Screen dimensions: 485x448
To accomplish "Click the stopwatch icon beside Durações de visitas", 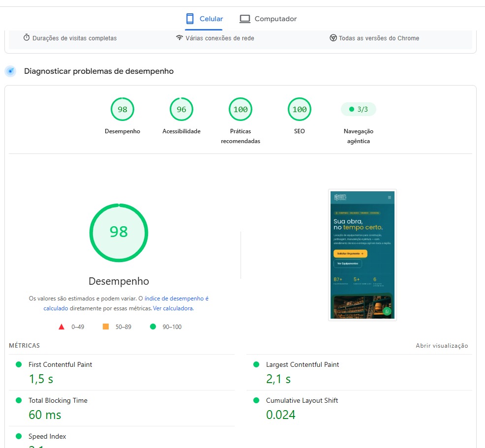I will (27, 38).
